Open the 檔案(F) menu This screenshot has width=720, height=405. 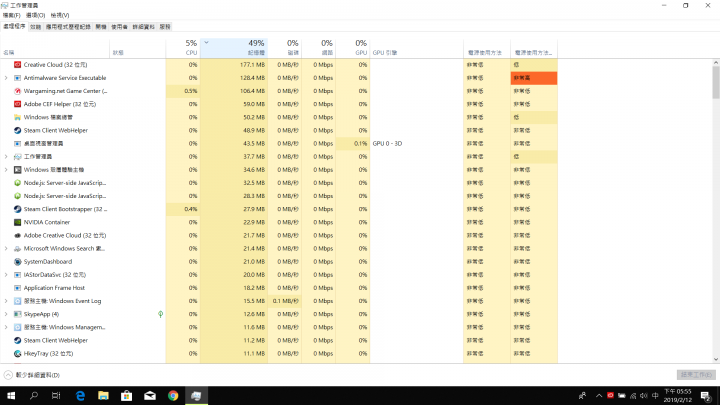pos(11,15)
